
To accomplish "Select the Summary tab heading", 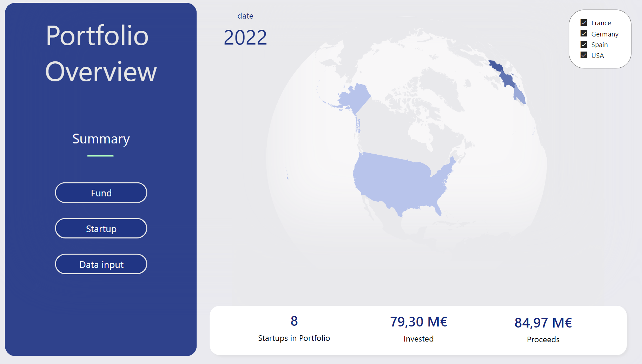I will point(101,139).
